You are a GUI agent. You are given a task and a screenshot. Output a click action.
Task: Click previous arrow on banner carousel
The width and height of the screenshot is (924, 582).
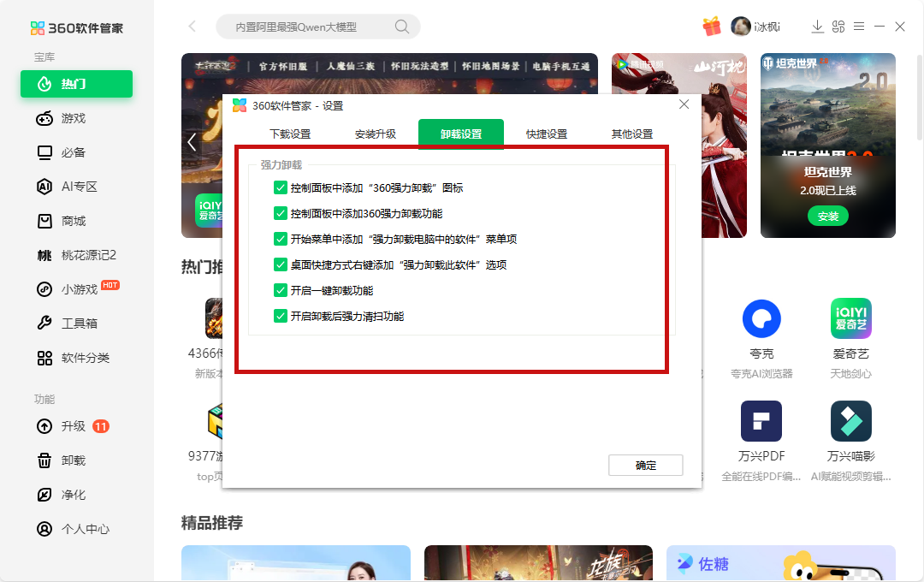click(x=192, y=142)
